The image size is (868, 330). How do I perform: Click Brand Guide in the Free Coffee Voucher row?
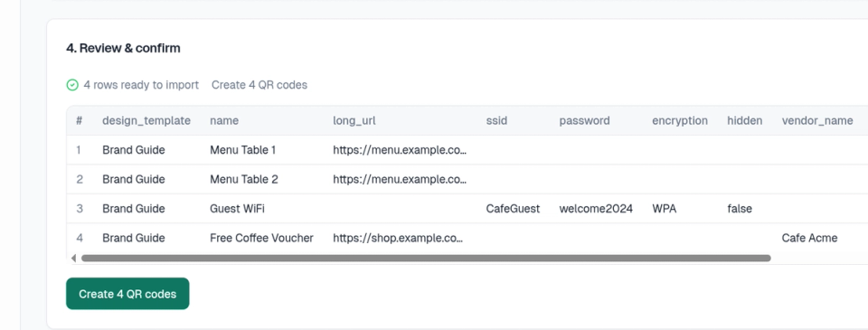point(134,238)
